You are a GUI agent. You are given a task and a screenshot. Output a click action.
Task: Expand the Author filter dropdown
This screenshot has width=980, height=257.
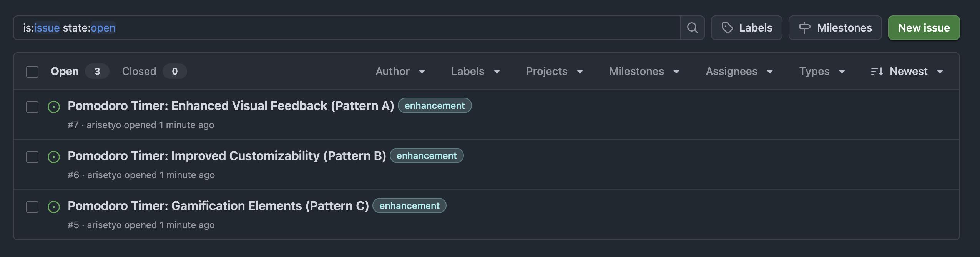(400, 72)
